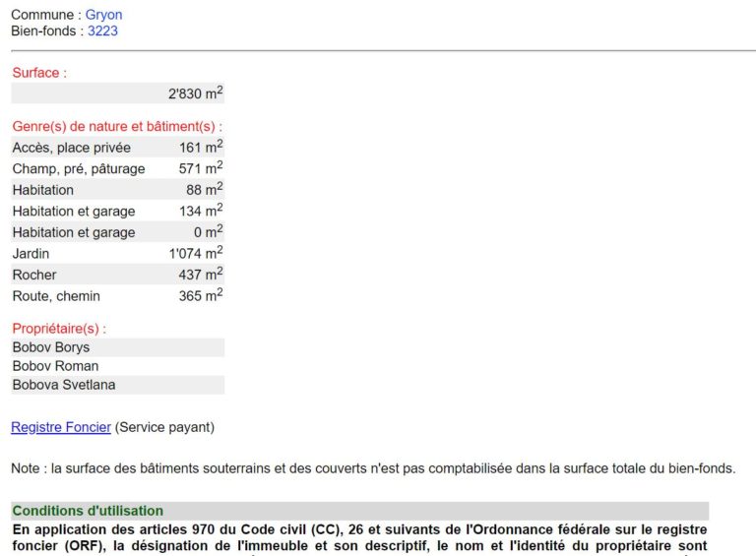Click the Genre(s) de nature et bâtiment(s) heading
The height and width of the screenshot is (556, 756).
tap(117, 126)
